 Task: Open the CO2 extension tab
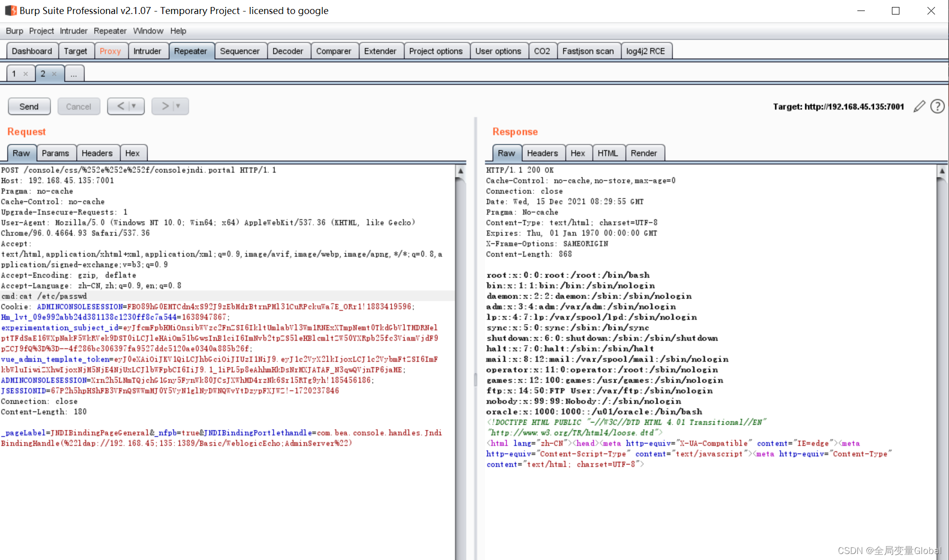point(542,51)
